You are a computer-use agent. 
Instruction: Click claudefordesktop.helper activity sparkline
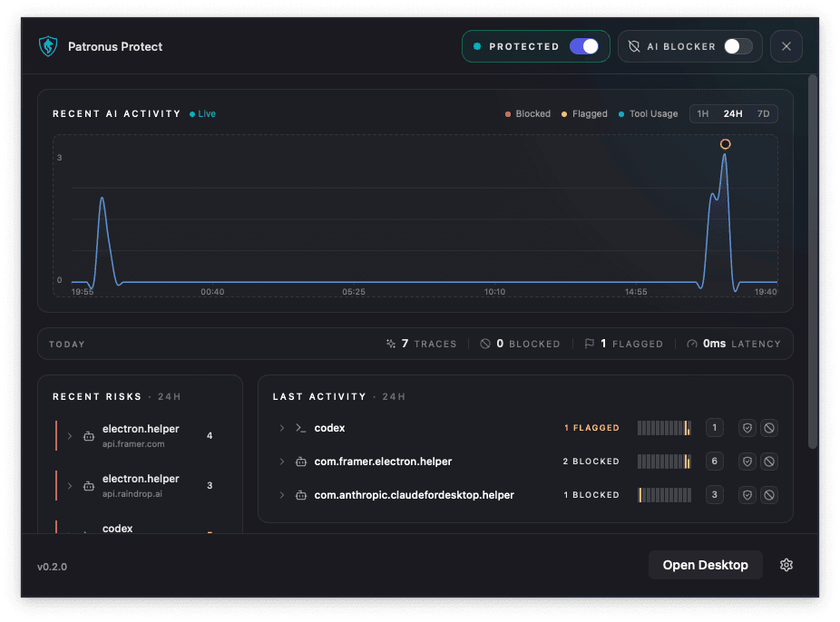click(664, 495)
